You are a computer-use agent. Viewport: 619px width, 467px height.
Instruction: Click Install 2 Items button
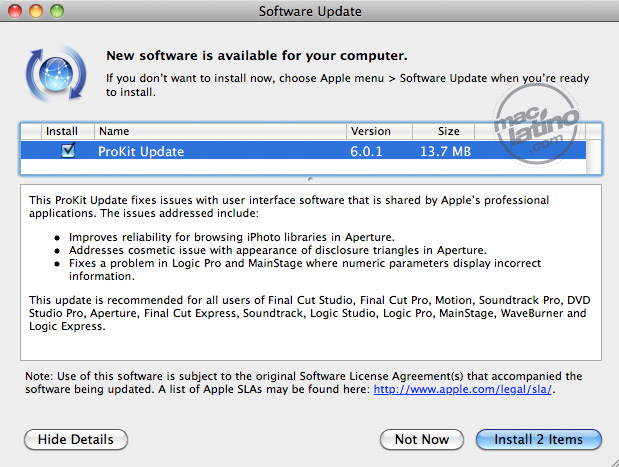pyautogui.click(x=538, y=439)
